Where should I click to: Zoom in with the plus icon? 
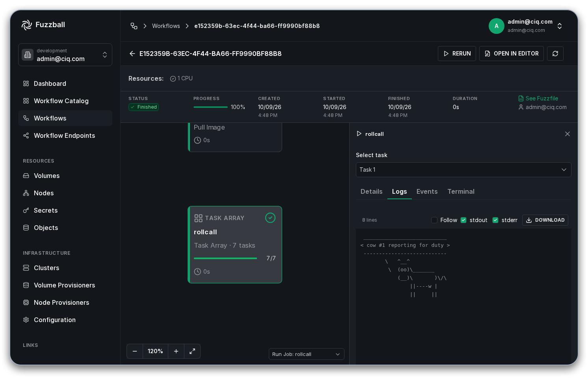point(176,351)
